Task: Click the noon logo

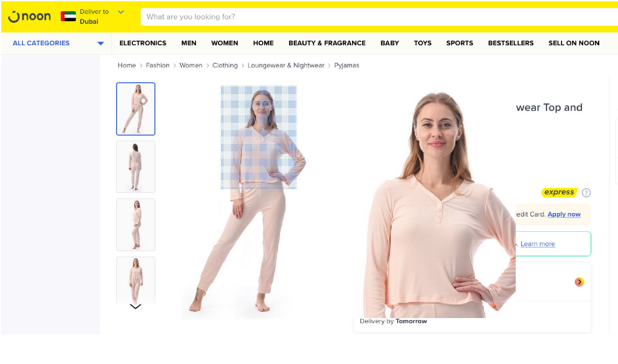Action: click(29, 16)
